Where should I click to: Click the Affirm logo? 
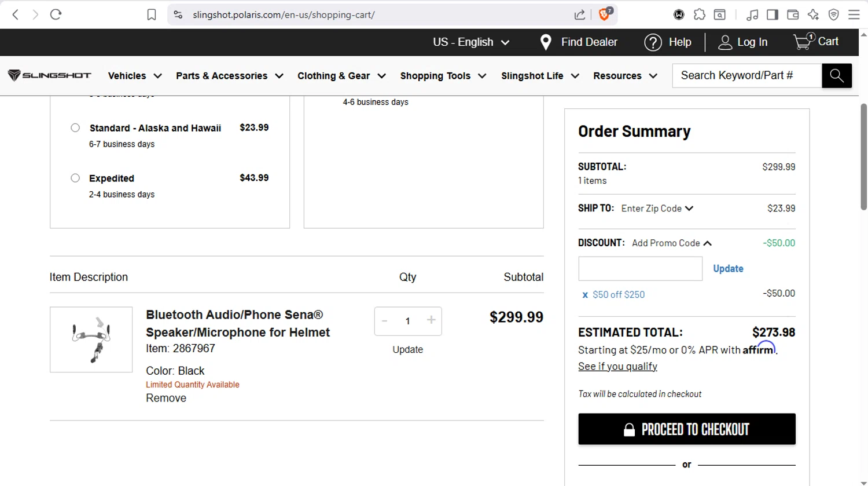tap(759, 348)
